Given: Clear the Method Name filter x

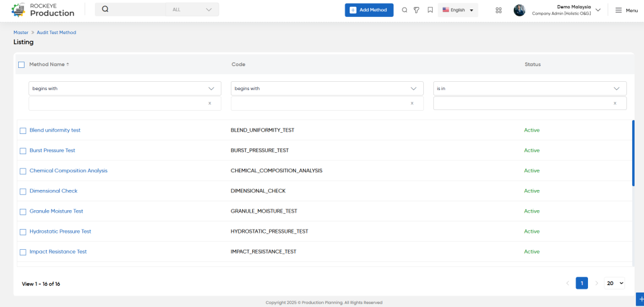Looking at the screenshot, I should [x=209, y=103].
